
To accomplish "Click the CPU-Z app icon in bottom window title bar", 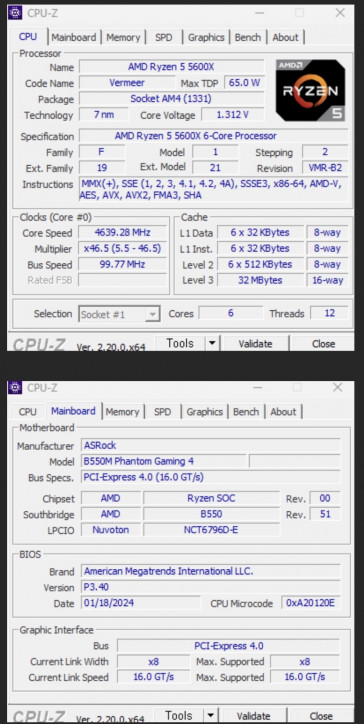I will point(15,387).
